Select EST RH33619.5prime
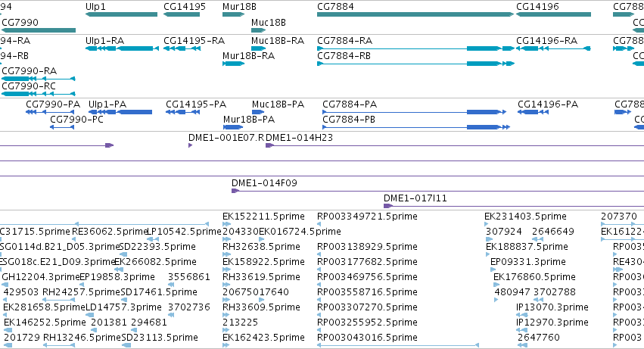644x349 pixels. pos(261,277)
